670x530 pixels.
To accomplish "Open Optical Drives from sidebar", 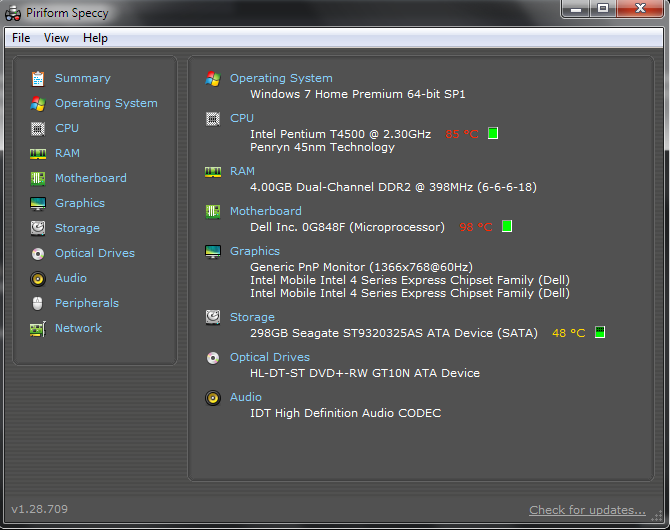I will click(95, 253).
